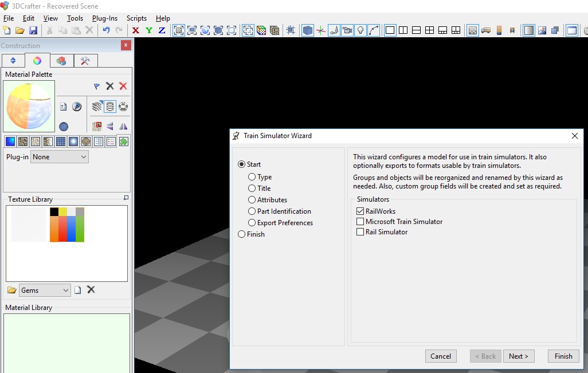588x373 pixels.
Task: Open the View menu
Action: 50,18
